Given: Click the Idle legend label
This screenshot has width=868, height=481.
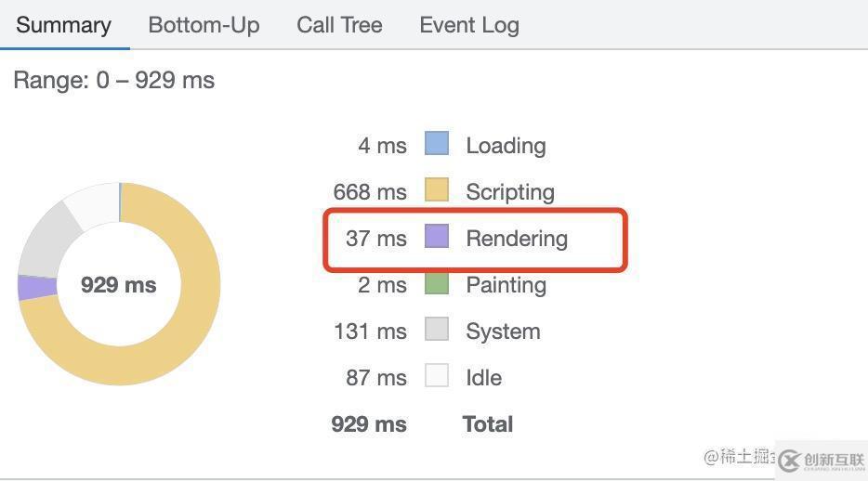Looking at the screenshot, I should pos(483,378).
